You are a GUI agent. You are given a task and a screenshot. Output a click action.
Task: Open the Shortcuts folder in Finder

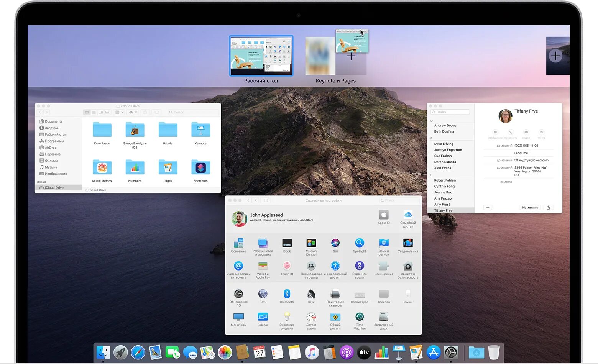[200, 171]
